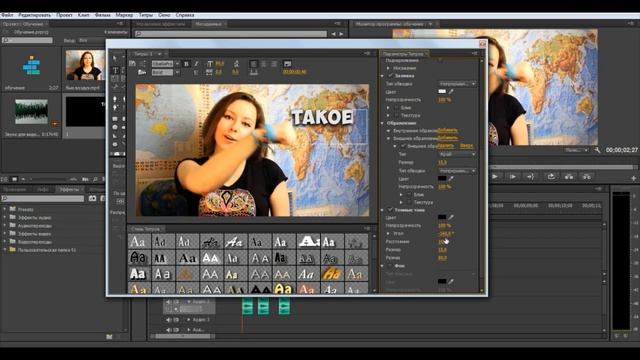Open the black outer stroke color swatch
Screen dimensions: 640x360
coord(442,178)
